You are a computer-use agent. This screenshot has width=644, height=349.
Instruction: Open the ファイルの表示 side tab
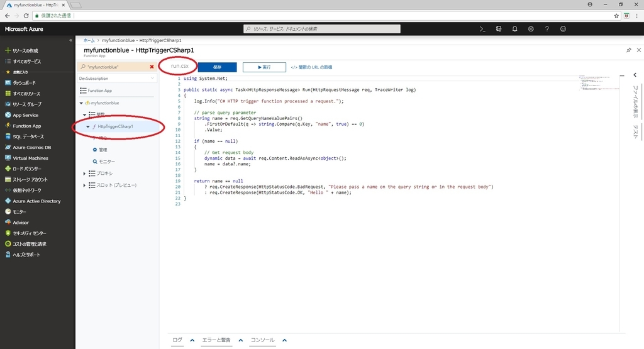coord(635,101)
